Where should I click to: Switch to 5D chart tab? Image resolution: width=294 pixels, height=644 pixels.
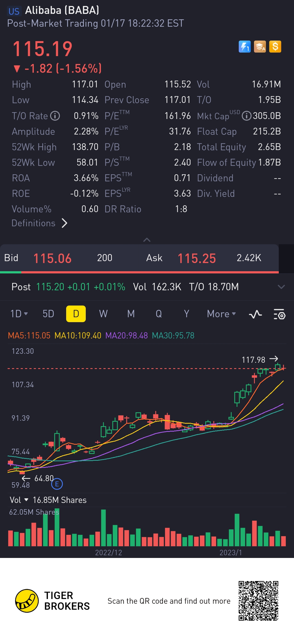click(48, 314)
